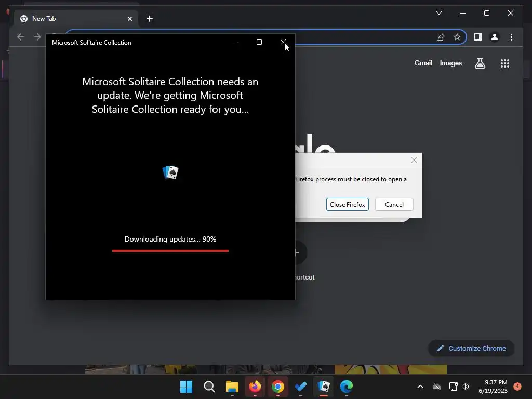
Task: Open File Explorer from taskbar
Action: 232,387
